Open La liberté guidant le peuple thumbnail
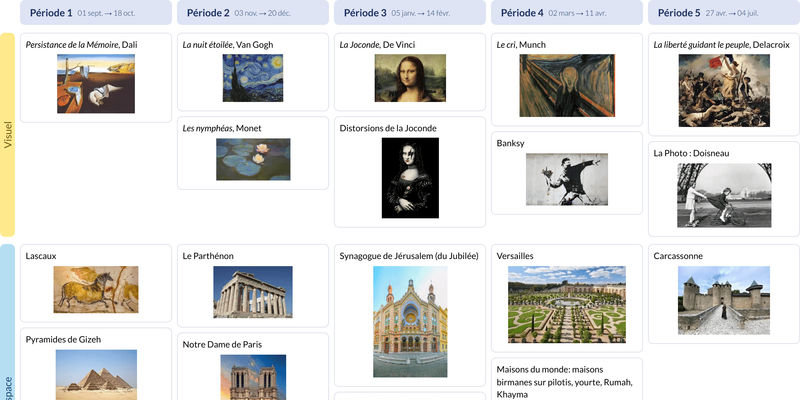 pyautogui.click(x=724, y=90)
